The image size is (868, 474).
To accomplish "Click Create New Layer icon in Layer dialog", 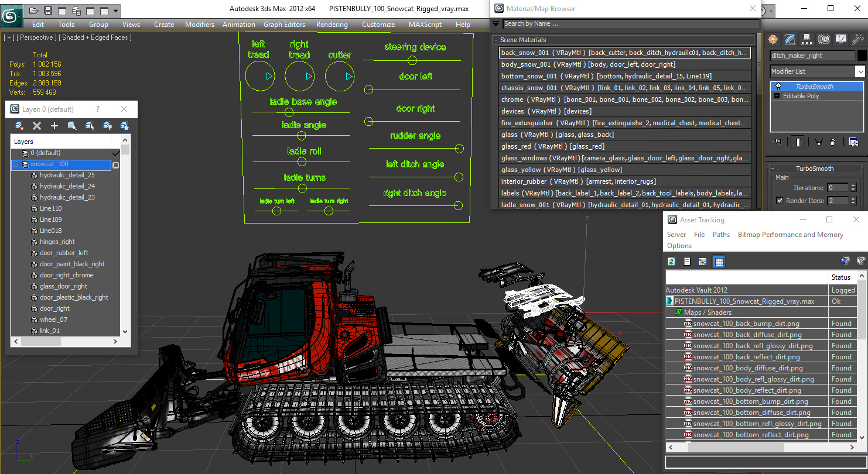I will (x=19, y=126).
